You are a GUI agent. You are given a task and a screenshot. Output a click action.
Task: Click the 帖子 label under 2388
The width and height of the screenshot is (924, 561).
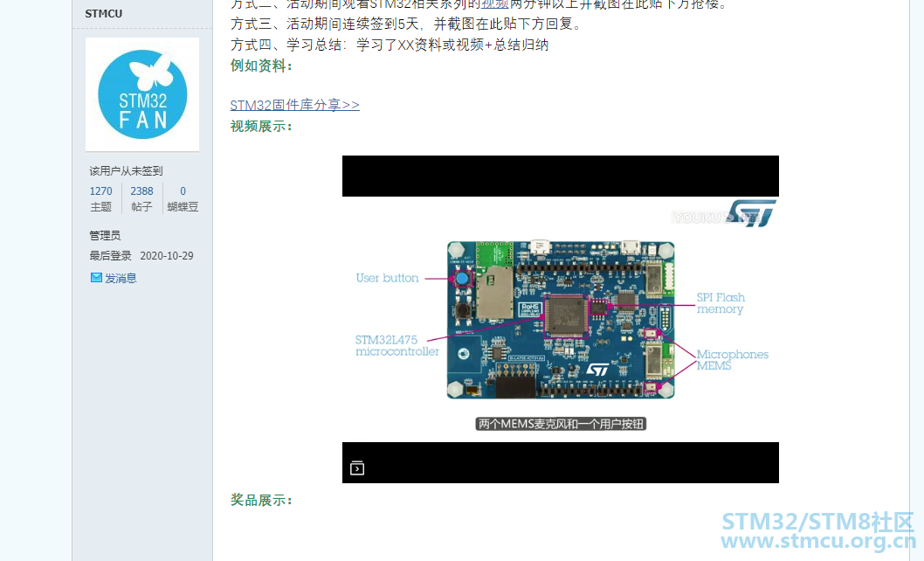tap(141, 207)
